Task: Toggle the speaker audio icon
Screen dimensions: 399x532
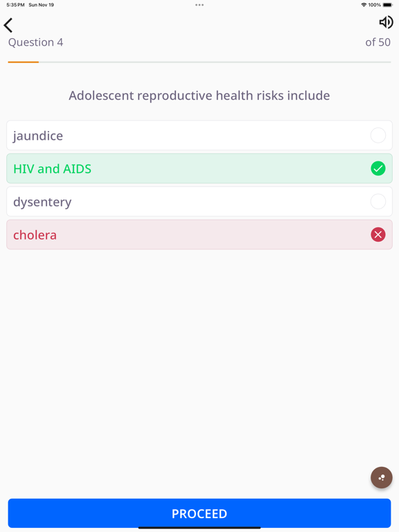Action: pos(386,22)
